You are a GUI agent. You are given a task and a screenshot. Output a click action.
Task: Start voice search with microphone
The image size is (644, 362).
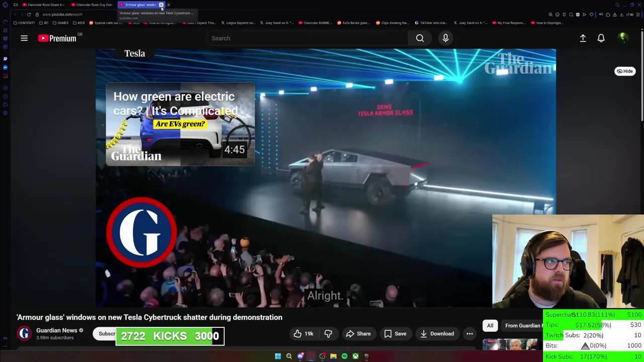[x=445, y=38]
